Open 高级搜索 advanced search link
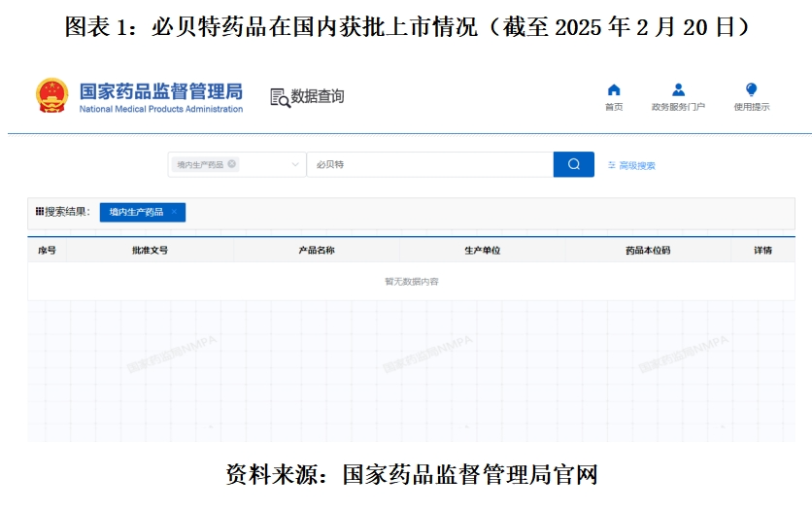 point(631,165)
